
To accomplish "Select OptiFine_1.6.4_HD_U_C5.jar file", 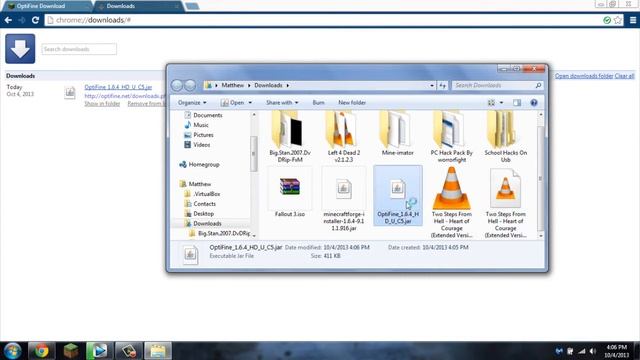I will 398,196.
